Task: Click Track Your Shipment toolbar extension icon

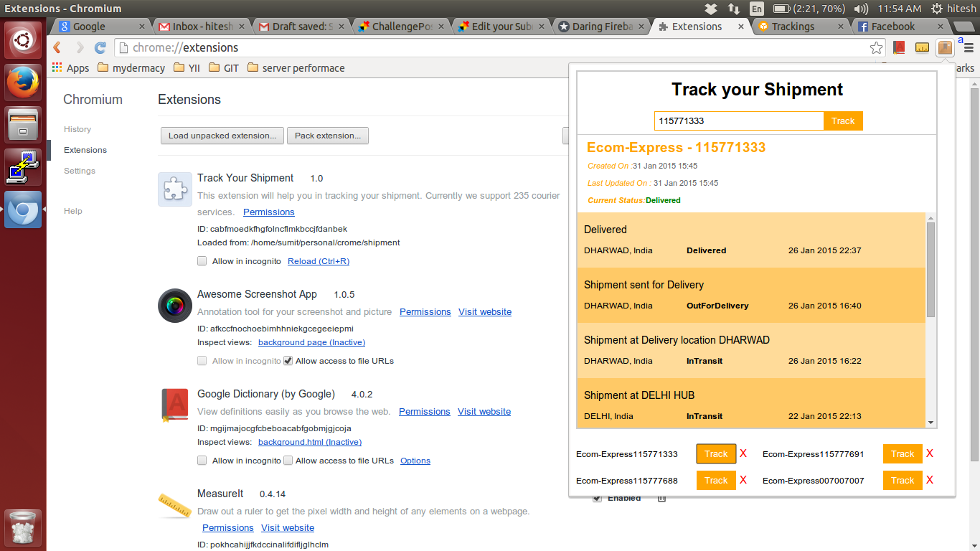Action: (945, 48)
